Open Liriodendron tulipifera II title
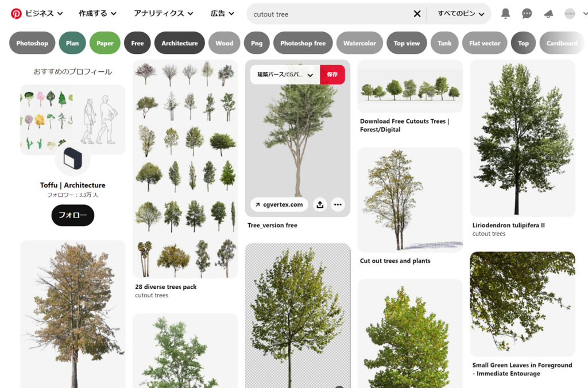 pos(509,226)
